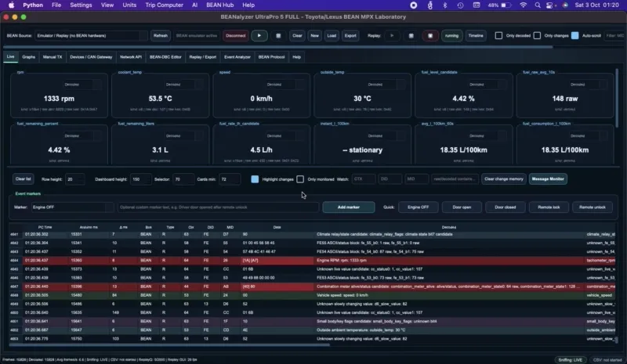Click the Decoded column header
Screen dimensions: 627x364
pyautogui.click(x=448, y=227)
